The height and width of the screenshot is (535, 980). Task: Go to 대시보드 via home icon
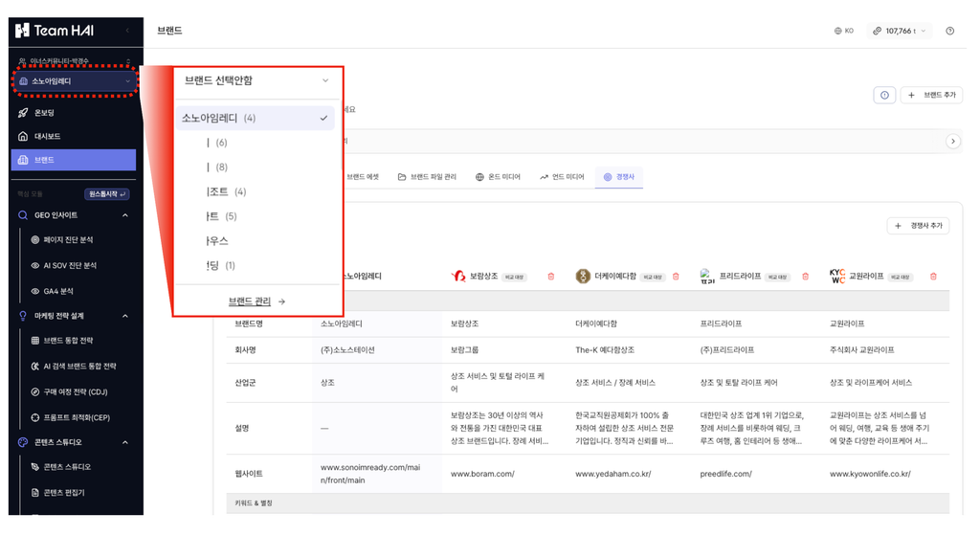coord(23,136)
